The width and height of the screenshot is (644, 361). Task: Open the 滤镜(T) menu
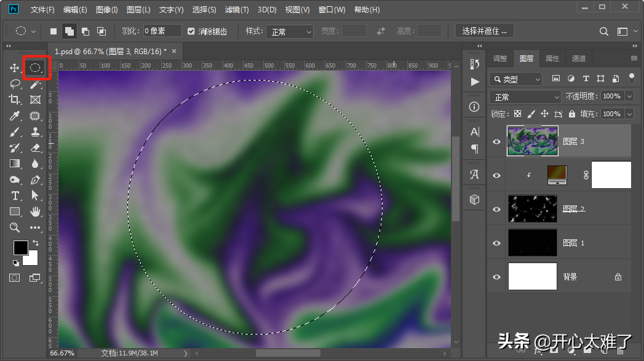coord(237,10)
